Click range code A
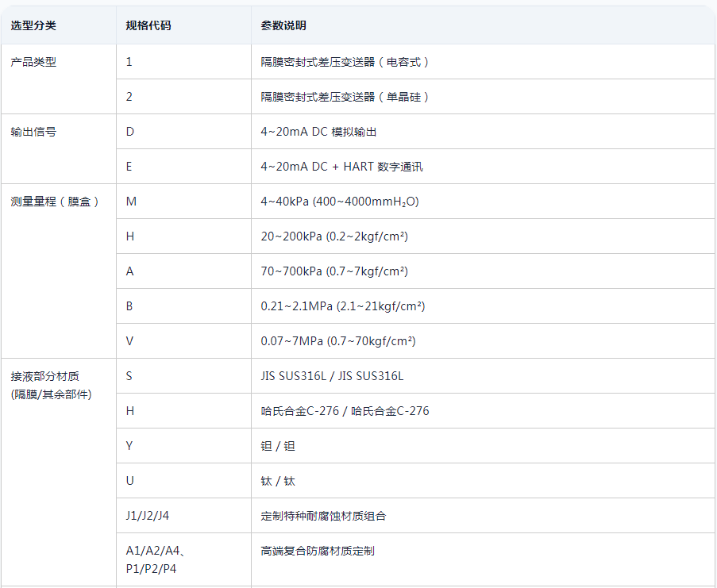 click(x=130, y=271)
